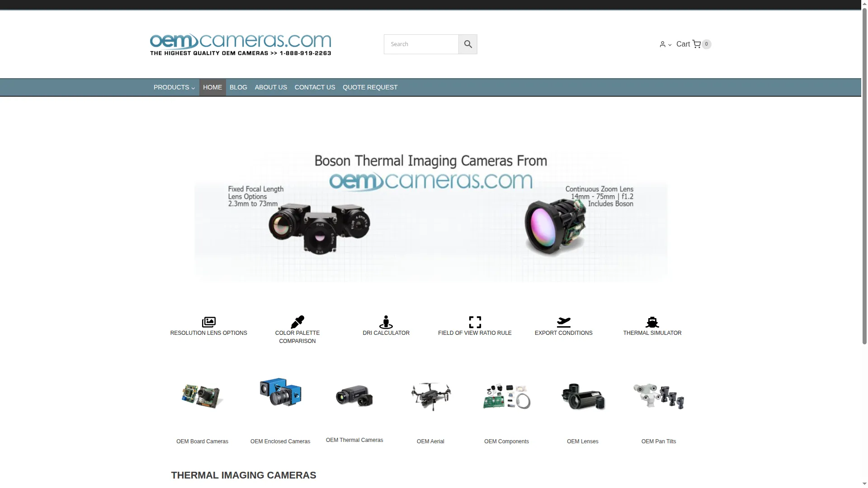This screenshot has width=868, height=488.
Task: Click the cart item count badge
Action: tap(706, 44)
